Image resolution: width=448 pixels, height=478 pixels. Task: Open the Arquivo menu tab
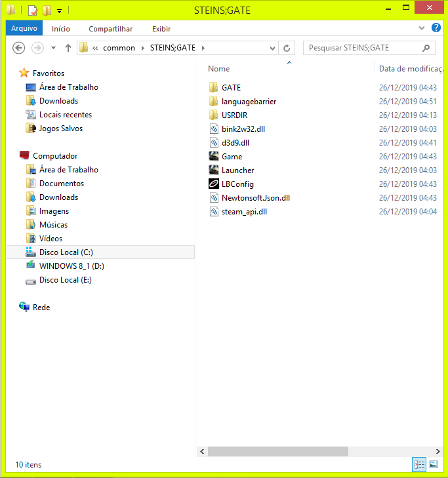point(24,28)
